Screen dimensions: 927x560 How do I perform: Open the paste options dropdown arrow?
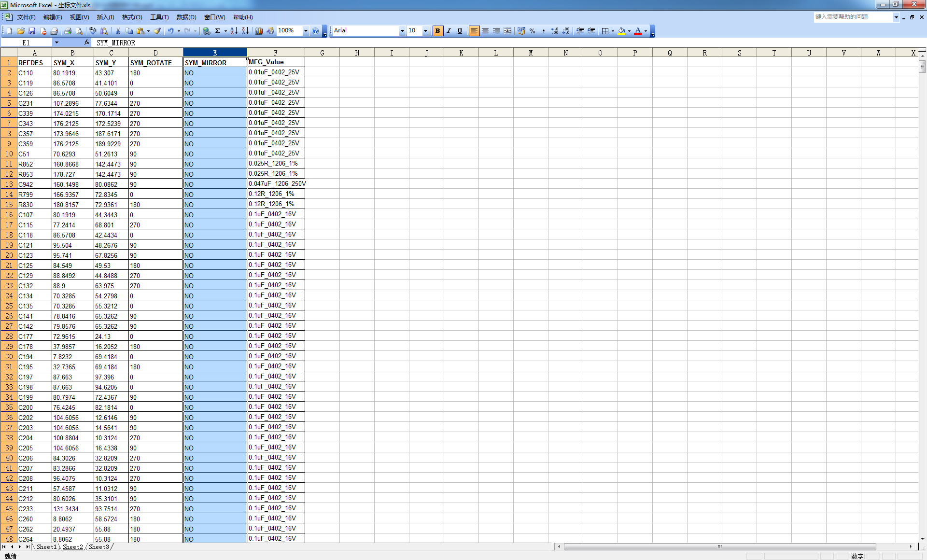(148, 31)
